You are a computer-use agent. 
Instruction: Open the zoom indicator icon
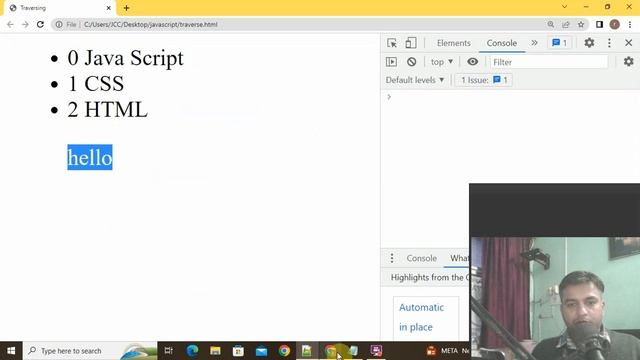(x=551, y=24)
